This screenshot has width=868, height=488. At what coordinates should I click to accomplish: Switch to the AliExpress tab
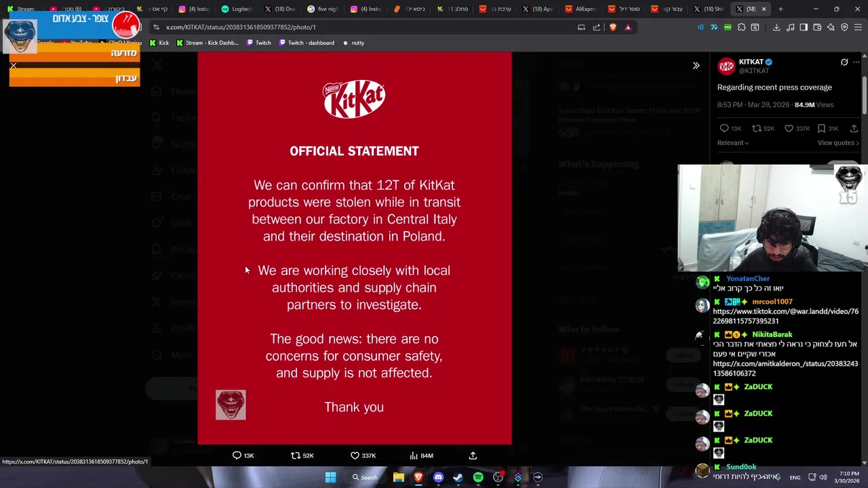click(580, 9)
